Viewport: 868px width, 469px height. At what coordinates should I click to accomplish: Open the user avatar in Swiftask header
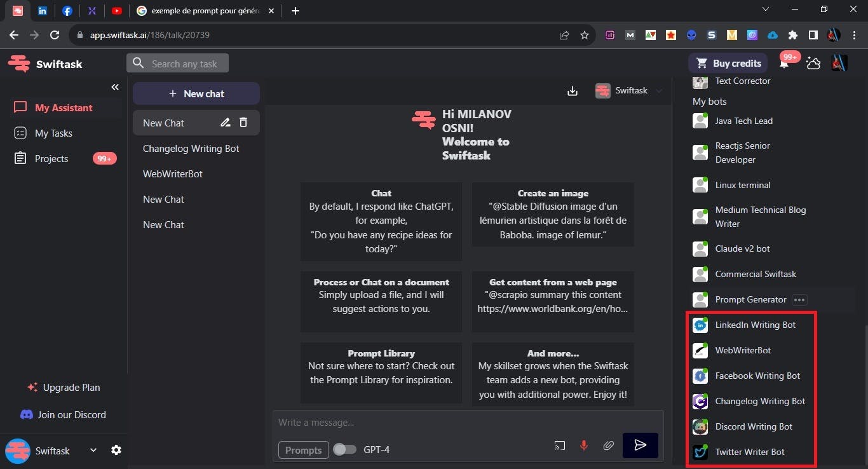(x=839, y=63)
